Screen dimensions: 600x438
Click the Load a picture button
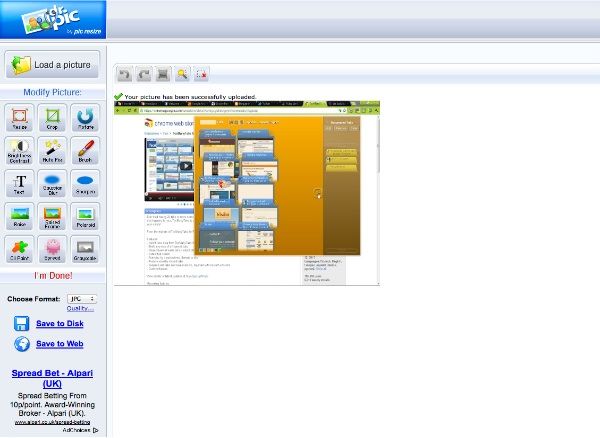click(x=52, y=65)
